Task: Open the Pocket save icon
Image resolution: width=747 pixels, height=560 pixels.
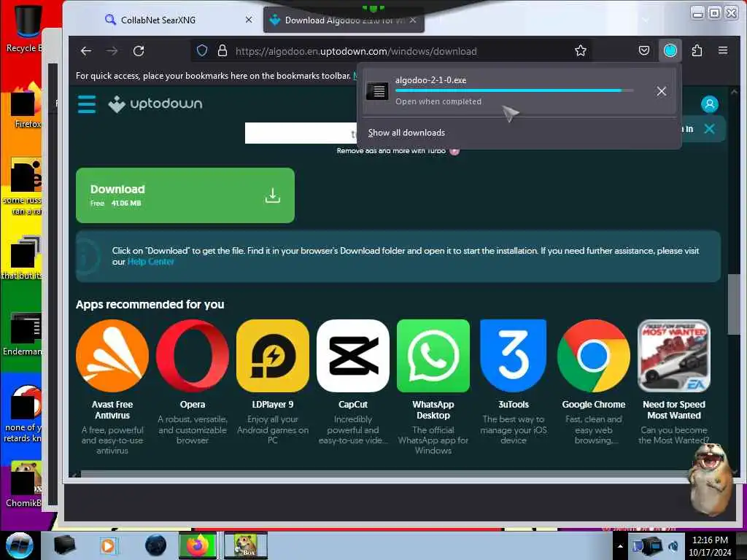Action: click(643, 50)
